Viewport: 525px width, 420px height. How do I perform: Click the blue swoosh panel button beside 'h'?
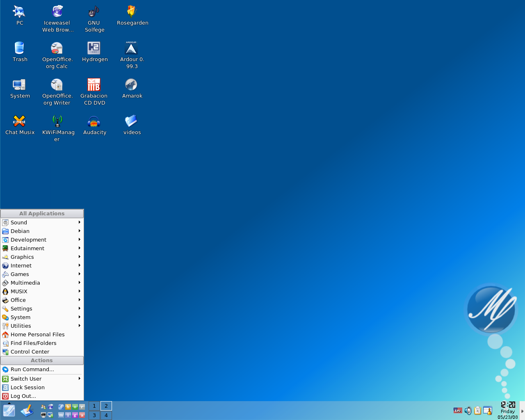click(61, 407)
